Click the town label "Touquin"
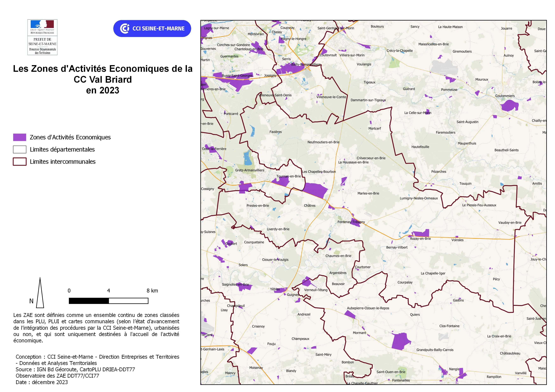 [x=465, y=184]
